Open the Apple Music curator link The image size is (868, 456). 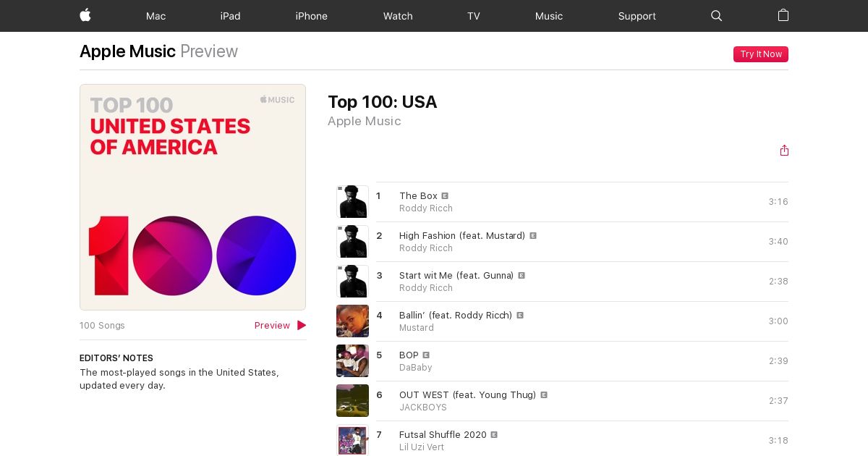click(365, 121)
